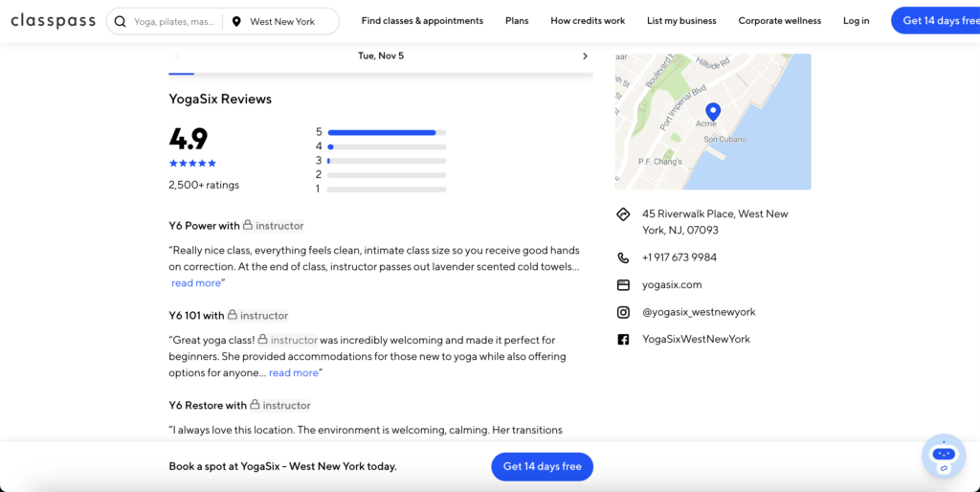Click lock icon in Y6 Power heading
Image resolution: width=980 pixels, height=492 pixels.
coord(248,224)
